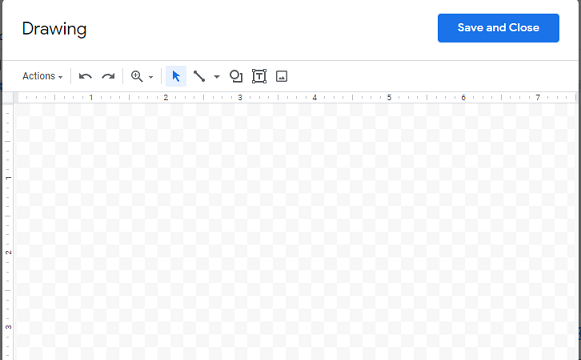Click the Redo arrow icon

point(108,76)
